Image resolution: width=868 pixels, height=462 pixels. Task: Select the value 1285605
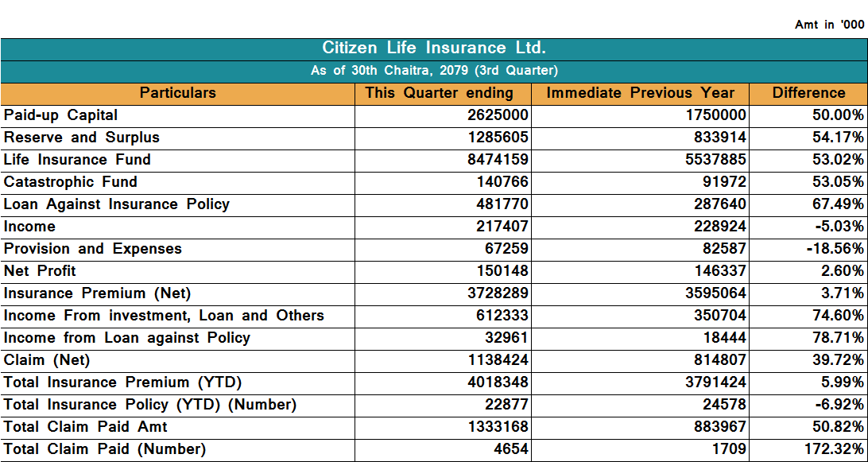coord(500,138)
